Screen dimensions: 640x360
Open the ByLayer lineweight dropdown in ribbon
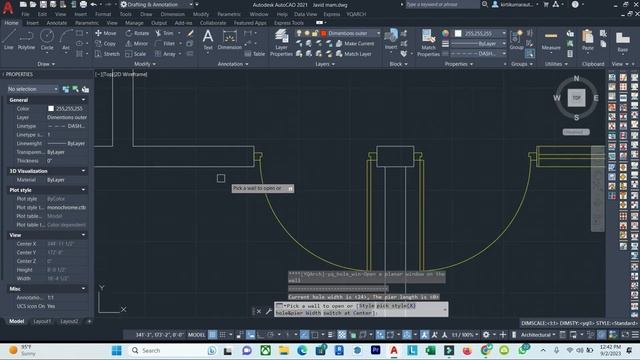point(478,43)
